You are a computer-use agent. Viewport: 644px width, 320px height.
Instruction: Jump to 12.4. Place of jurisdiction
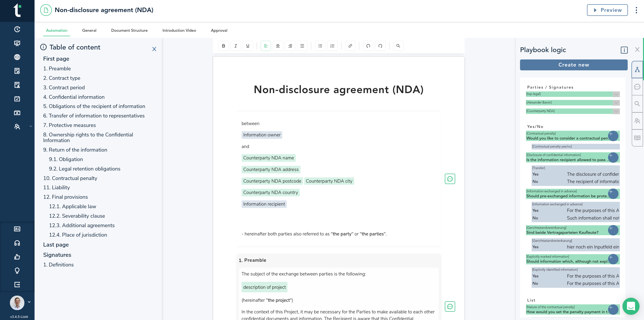(78, 235)
